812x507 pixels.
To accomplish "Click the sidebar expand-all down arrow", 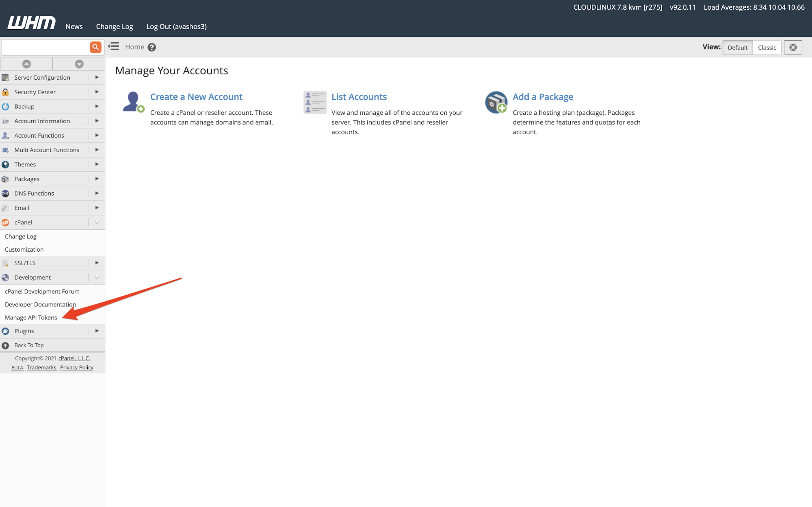I will 79,64.
